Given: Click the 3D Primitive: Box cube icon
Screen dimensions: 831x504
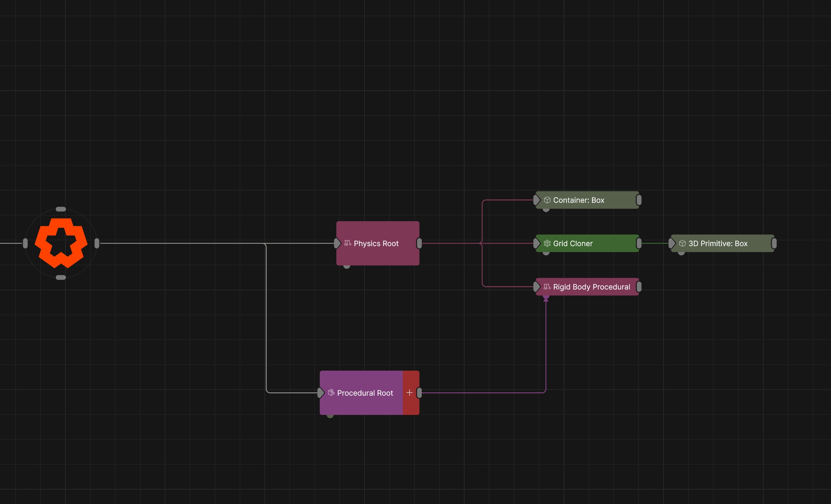Looking at the screenshot, I should [682, 244].
